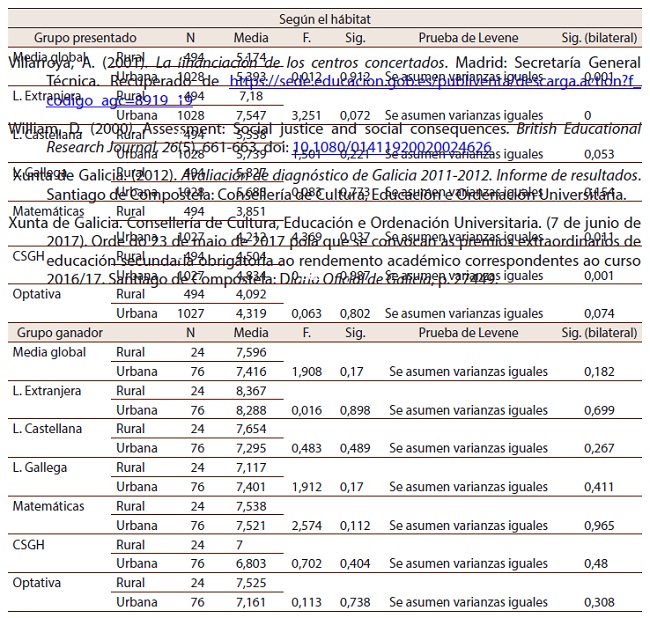The height and width of the screenshot is (618, 650).
Task: Select the mean value 6,803
Action: click(251, 563)
